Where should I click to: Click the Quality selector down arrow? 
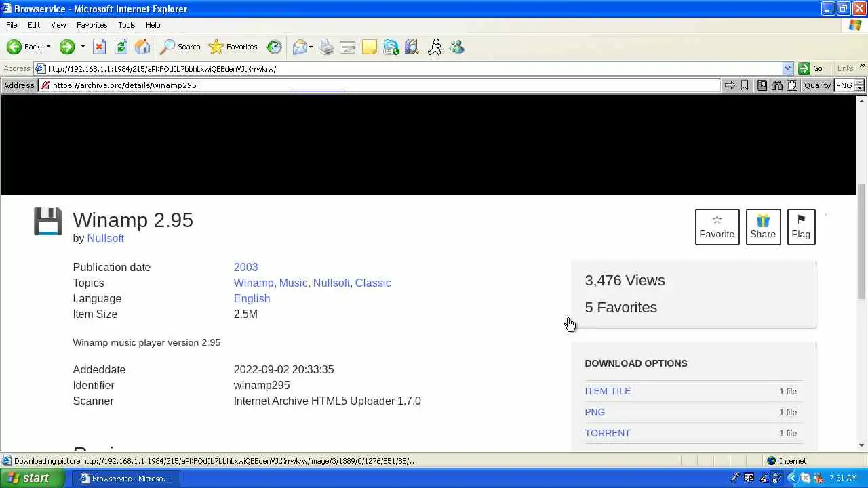859,88
